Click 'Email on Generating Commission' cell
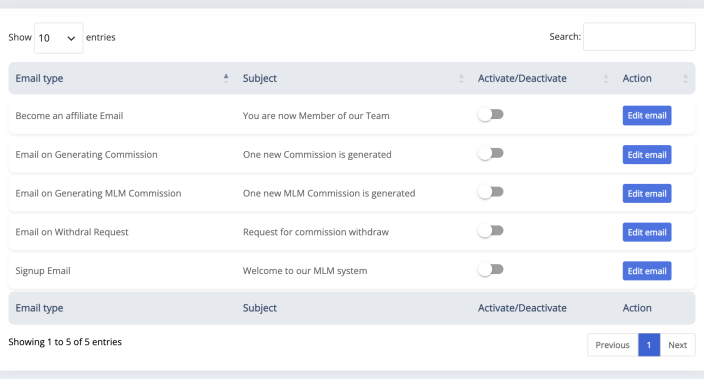The image size is (704, 379). pyautogui.click(x=86, y=154)
